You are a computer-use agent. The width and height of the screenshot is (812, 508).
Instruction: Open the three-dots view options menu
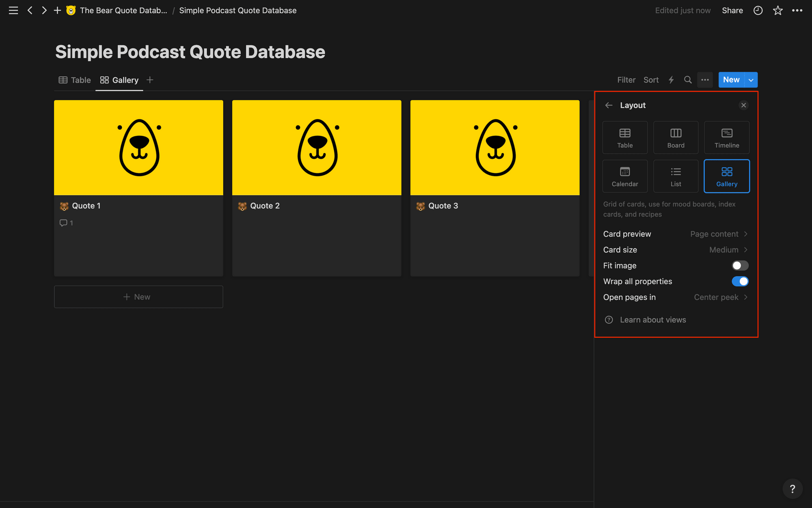point(705,80)
